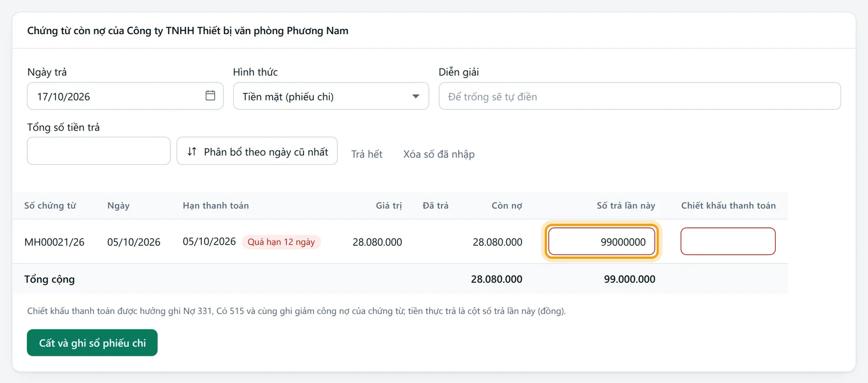Click Số trả lần này input 99000000
The height and width of the screenshot is (383, 868).
pos(602,241)
